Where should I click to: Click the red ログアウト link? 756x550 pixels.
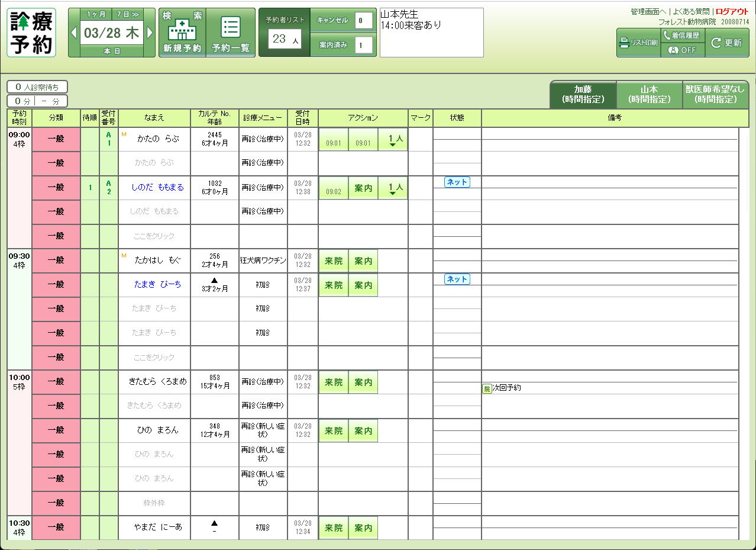pyautogui.click(x=732, y=11)
